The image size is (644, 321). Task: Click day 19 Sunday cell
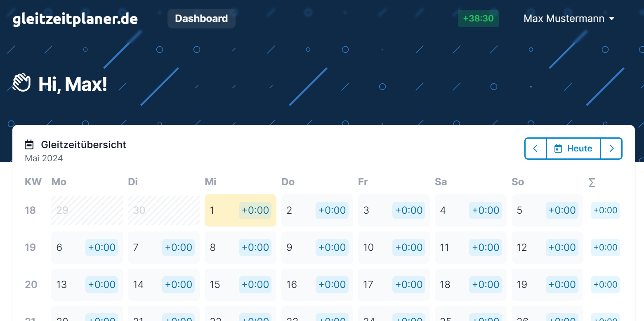coord(528,285)
